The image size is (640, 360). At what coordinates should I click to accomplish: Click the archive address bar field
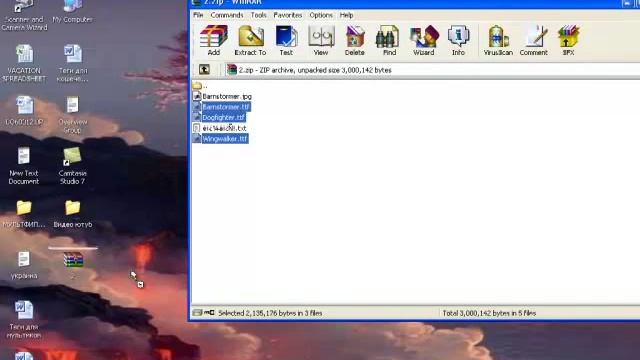coord(433,70)
